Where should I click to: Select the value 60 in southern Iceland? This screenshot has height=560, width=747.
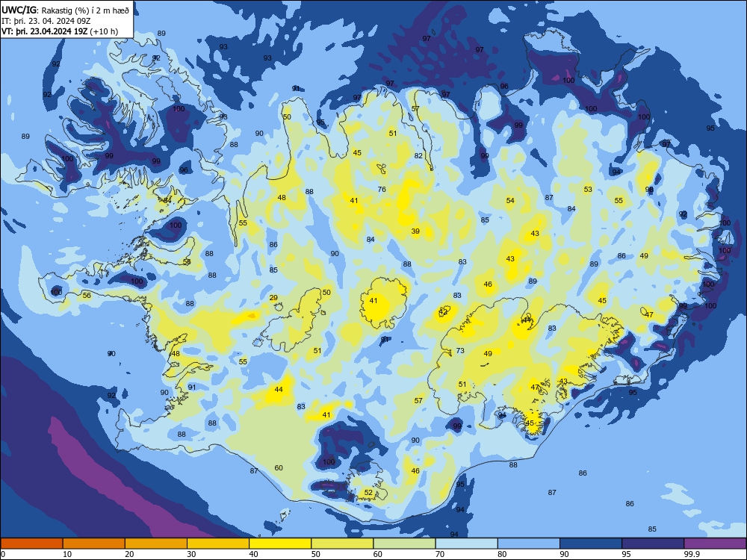[x=279, y=468]
